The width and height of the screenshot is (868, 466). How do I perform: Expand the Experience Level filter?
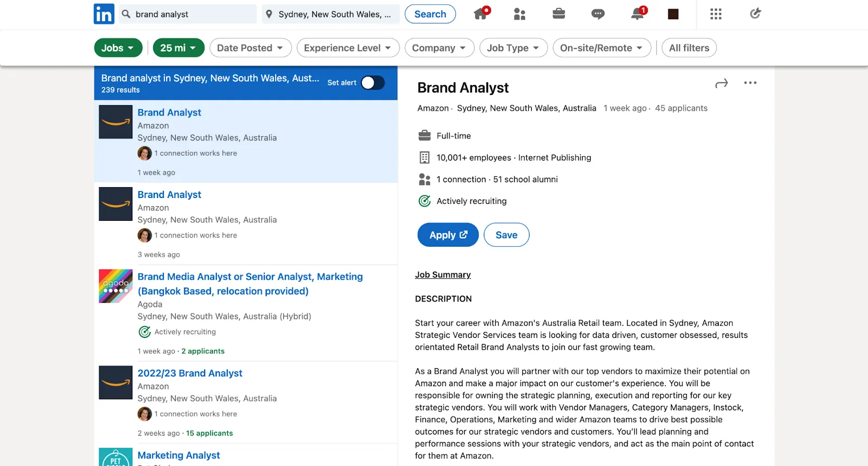(x=348, y=48)
